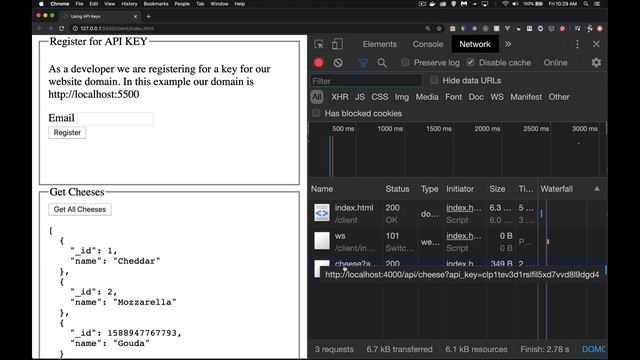Uncheck Disable cache

[471, 62]
